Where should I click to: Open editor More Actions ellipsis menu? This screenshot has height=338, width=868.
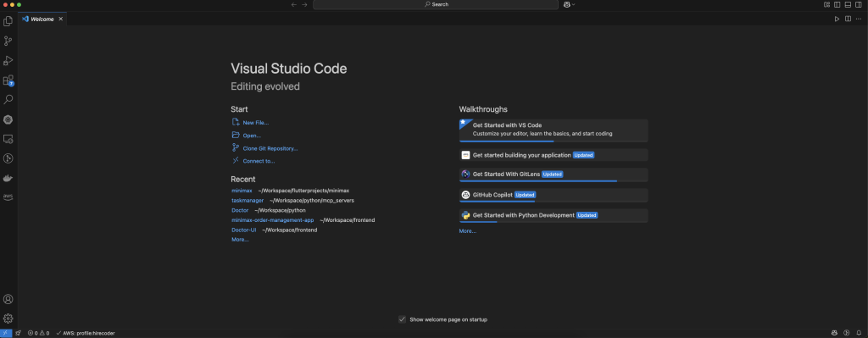858,19
